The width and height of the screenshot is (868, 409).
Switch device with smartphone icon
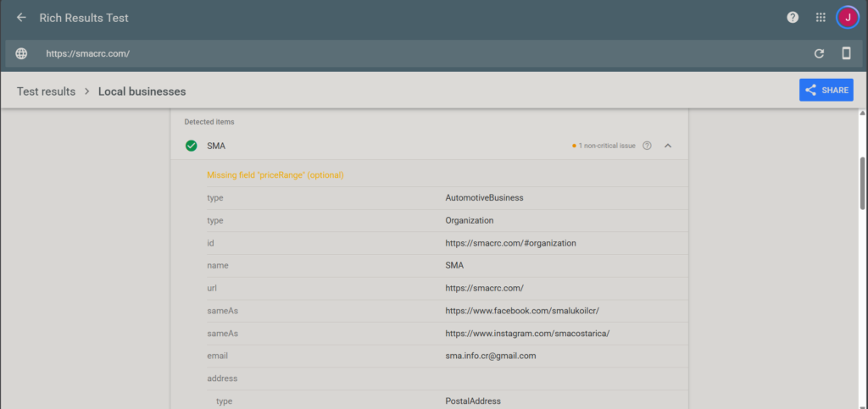[846, 53]
